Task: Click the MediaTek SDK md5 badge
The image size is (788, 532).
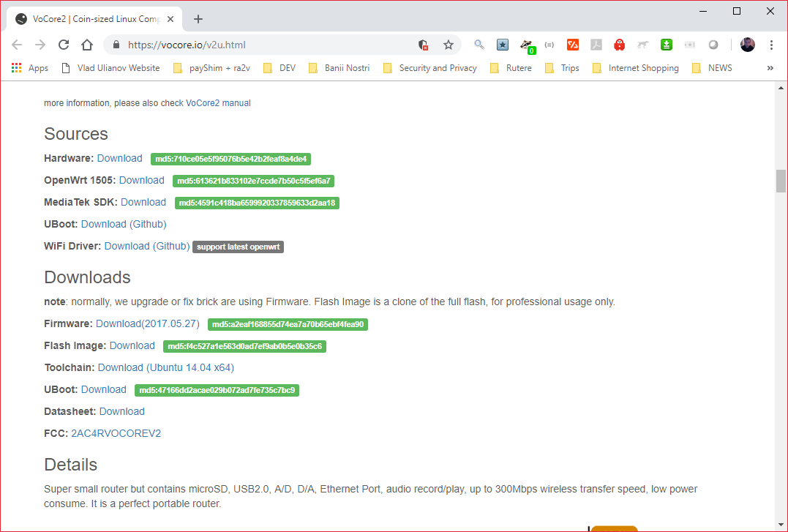Action: pyautogui.click(x=257, y=203)
